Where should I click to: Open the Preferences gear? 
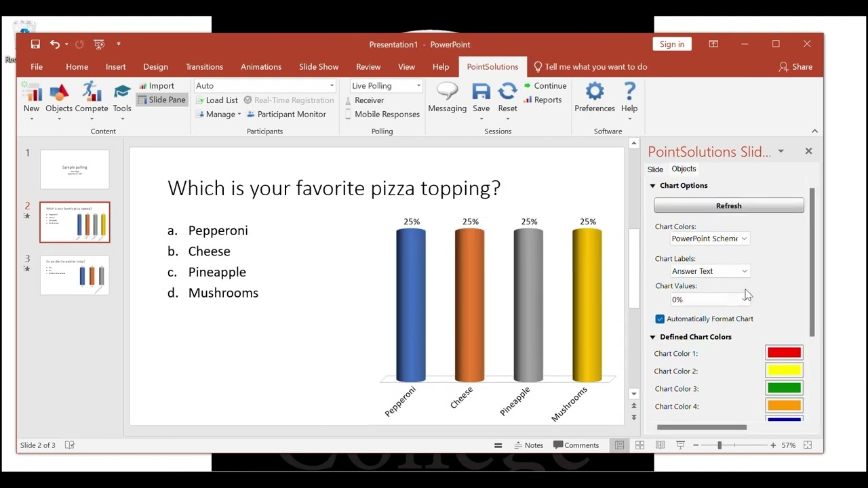[595, 98]
